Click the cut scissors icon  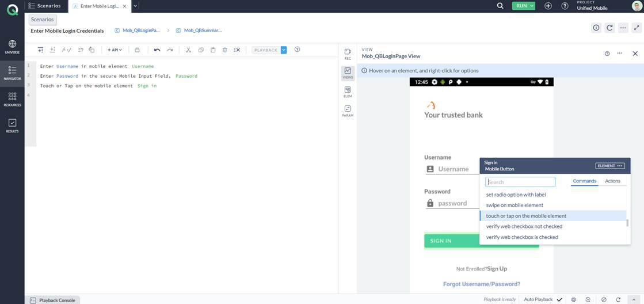[x=189, y=50]
